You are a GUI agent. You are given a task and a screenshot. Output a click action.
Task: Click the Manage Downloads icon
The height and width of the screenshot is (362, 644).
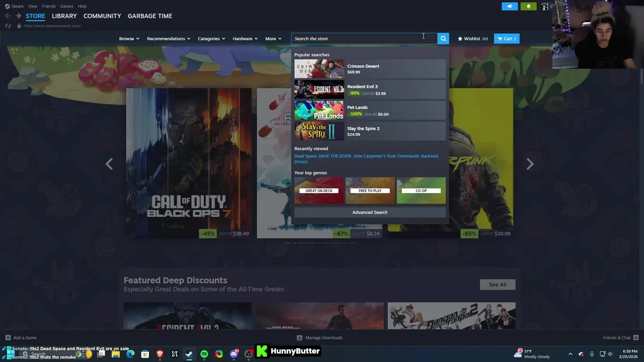pyautogui.click(x=299, y=338)
